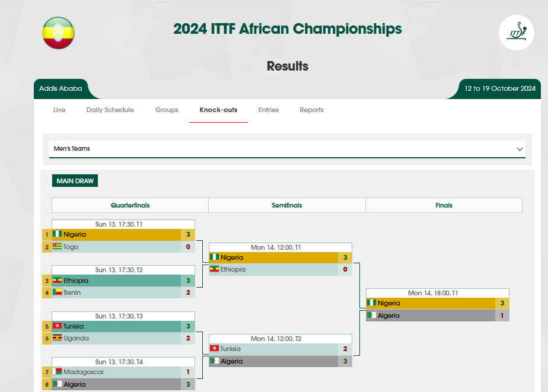Viewport: 548px width, 392px height.
Task: Click Algeria flag in the Finals match
Action: coord(371,315)
